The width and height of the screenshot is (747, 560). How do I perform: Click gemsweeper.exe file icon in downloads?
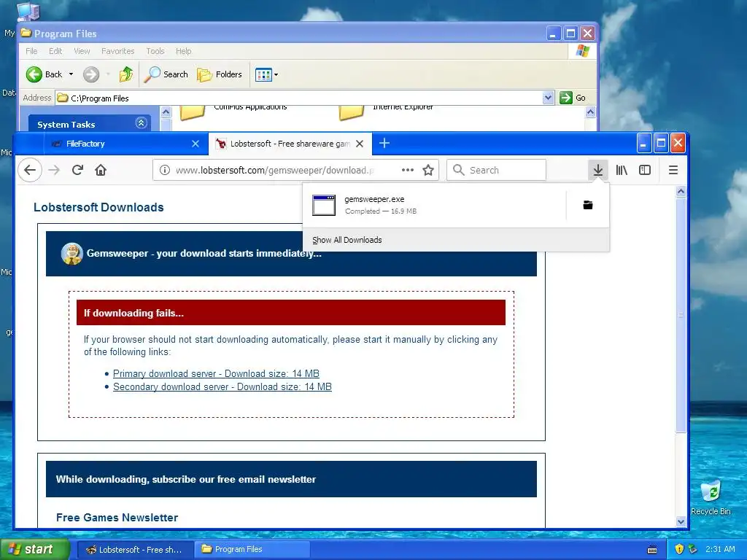323,205
